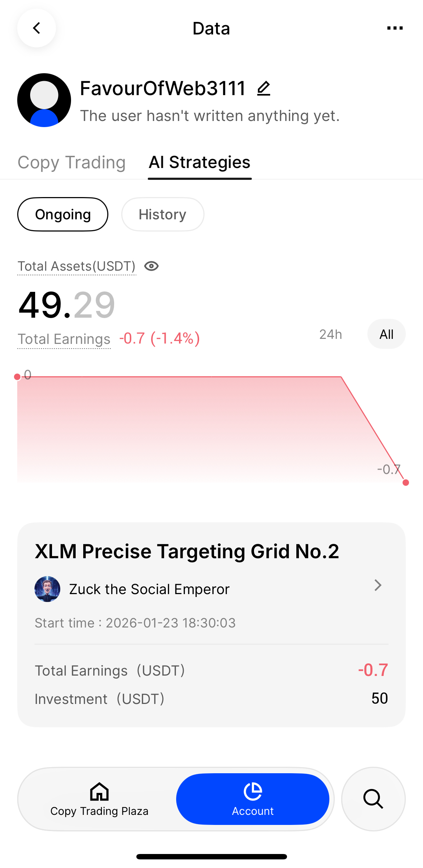
Task: Switch chart range to 24h
Action: click(x=330, y=334)
